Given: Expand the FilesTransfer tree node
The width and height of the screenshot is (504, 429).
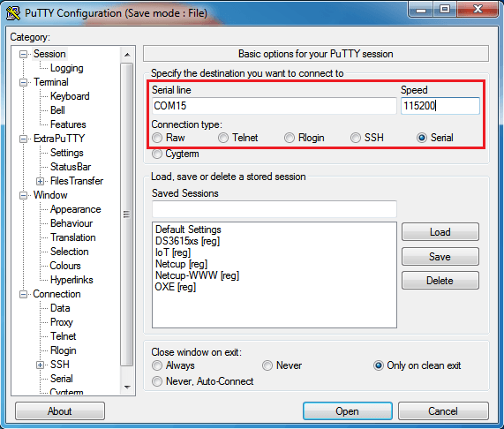Looking at the screenshot, I should coord(40,181).
